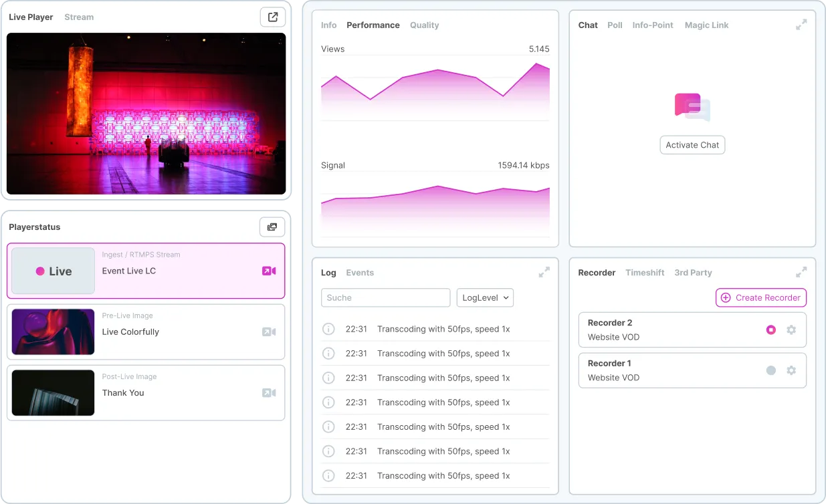Click info icon of last log entry
This screenshot has width=826, height=504.
pos(328,476)
